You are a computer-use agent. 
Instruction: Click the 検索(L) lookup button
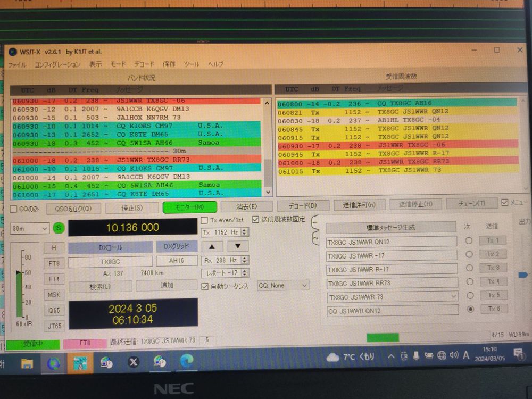[100, 287]
